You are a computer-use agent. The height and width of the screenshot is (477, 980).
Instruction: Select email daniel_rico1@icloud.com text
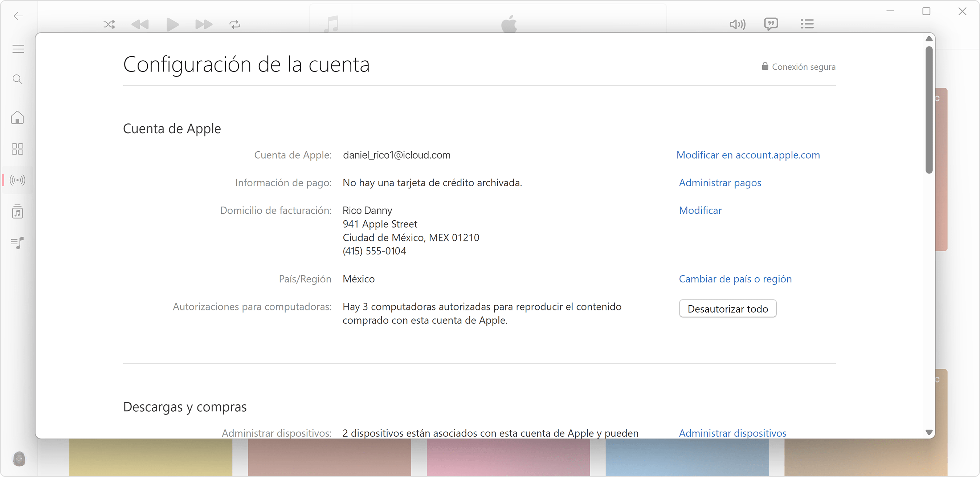point(396,155)
